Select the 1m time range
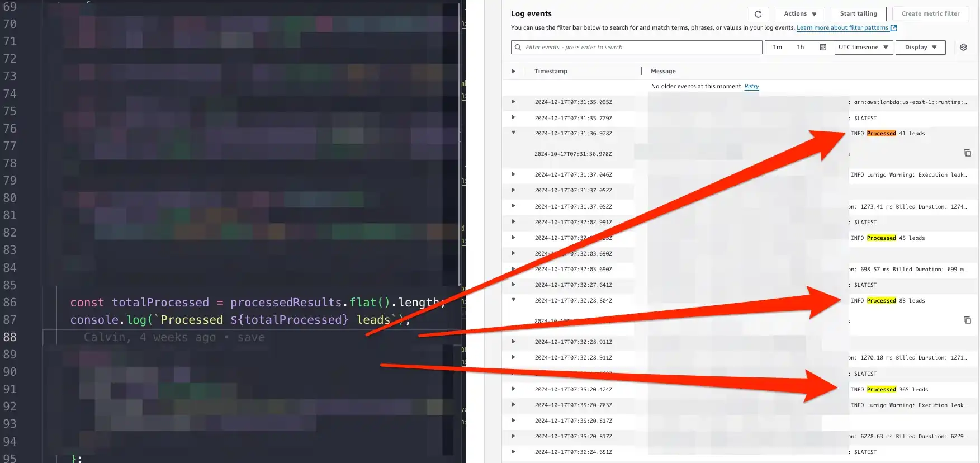The width and height of the screenshot is (980, 463). click(777, 48)
